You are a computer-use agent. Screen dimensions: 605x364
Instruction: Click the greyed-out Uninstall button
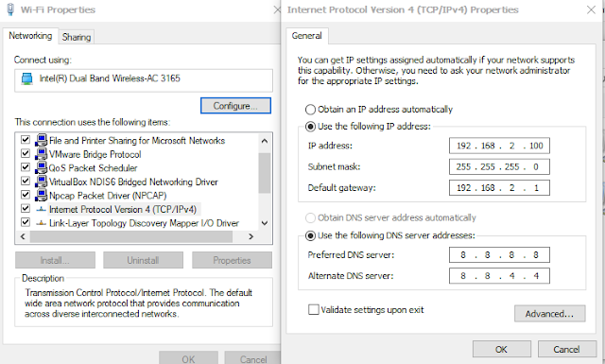pyautogui.click(x=143, y=260)
